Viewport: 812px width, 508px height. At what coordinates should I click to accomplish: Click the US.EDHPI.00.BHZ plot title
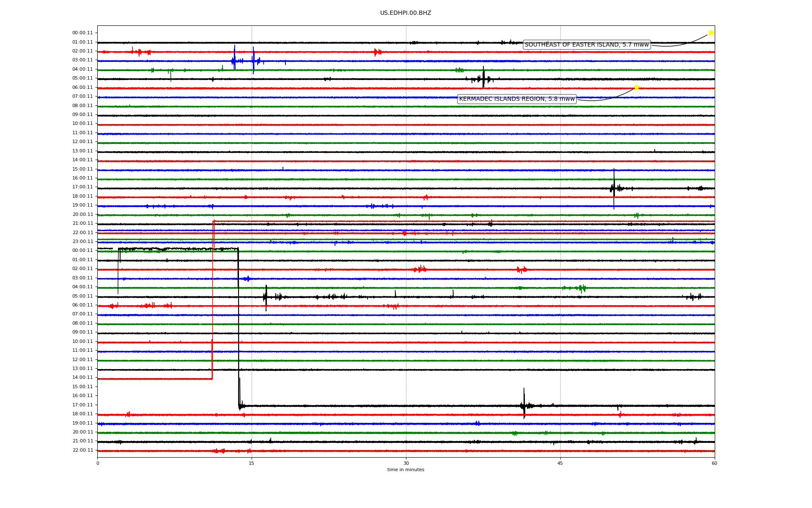pyautogui.click(x=406, y=13)
